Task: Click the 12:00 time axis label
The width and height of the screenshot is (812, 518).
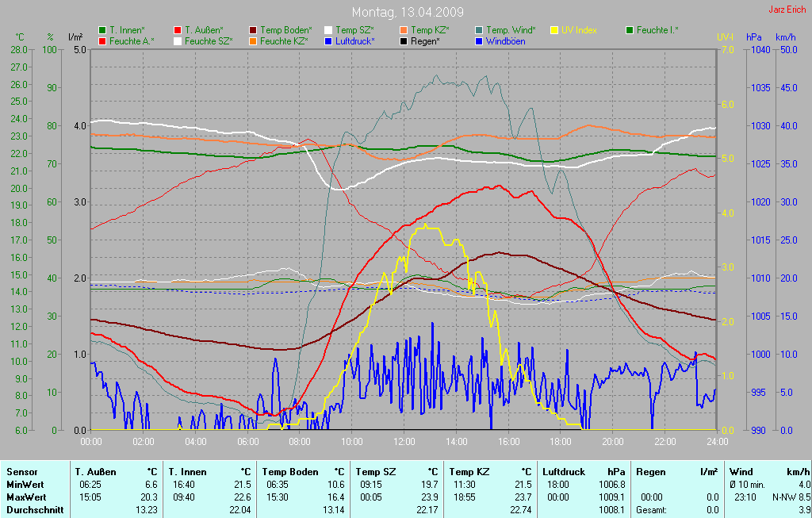Action: pos(404,441)
